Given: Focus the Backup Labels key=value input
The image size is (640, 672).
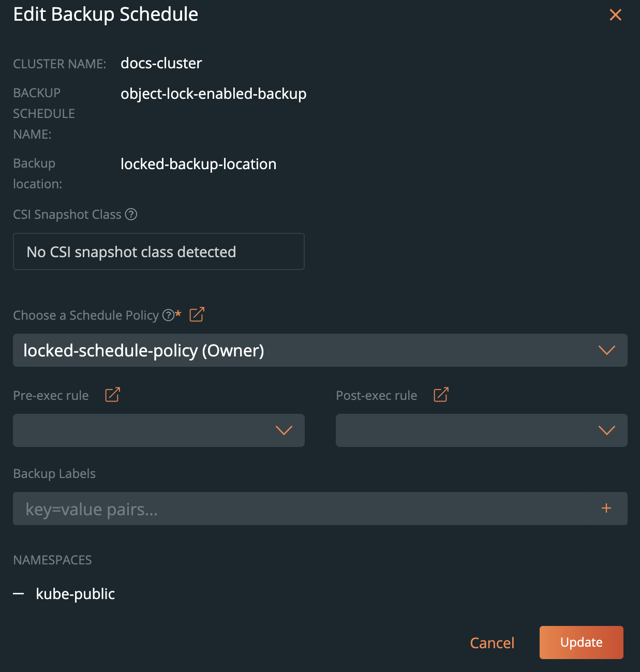Looking at the screenshot, I should [300, 509].
